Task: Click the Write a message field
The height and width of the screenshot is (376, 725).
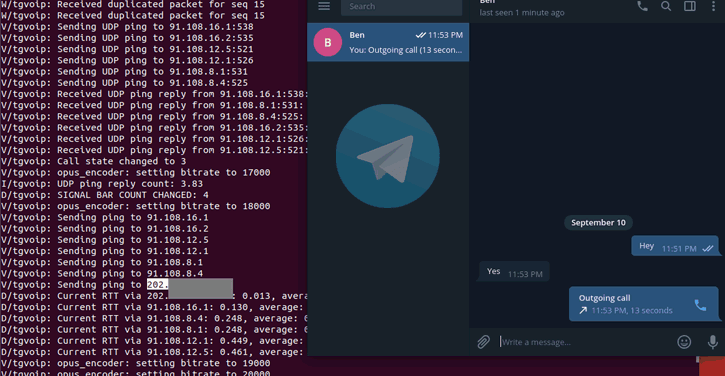Action: (585, 342)
